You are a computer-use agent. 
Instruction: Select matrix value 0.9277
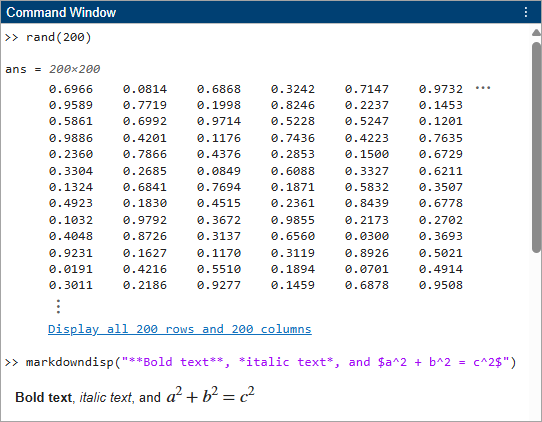pos(219,285)
